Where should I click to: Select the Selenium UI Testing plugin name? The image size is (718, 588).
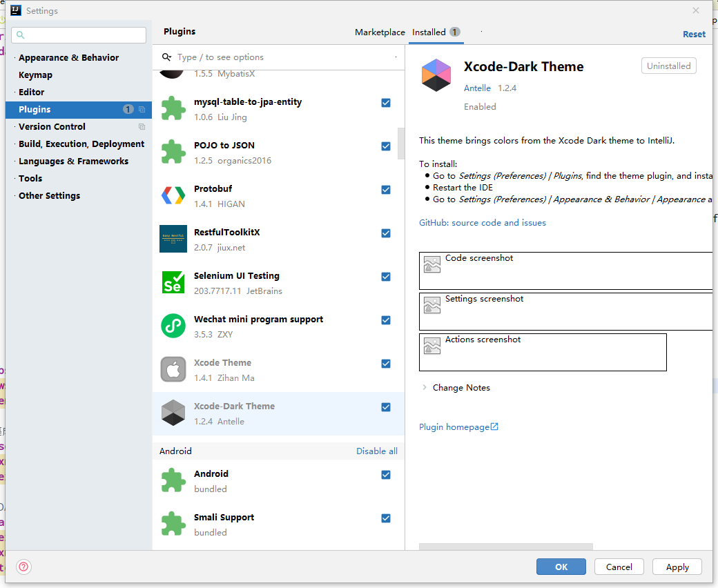pos(237,276)
